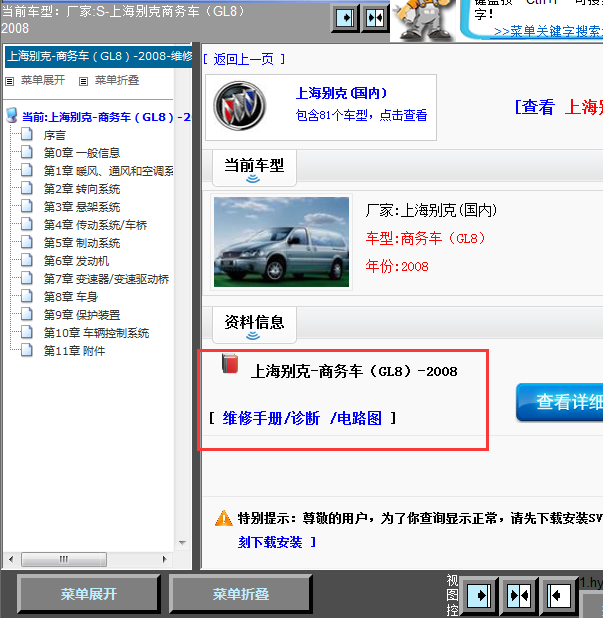Click the red text 车型:商务车（GL8）
The image size is (603, 618).
click(x=425, y=238)
